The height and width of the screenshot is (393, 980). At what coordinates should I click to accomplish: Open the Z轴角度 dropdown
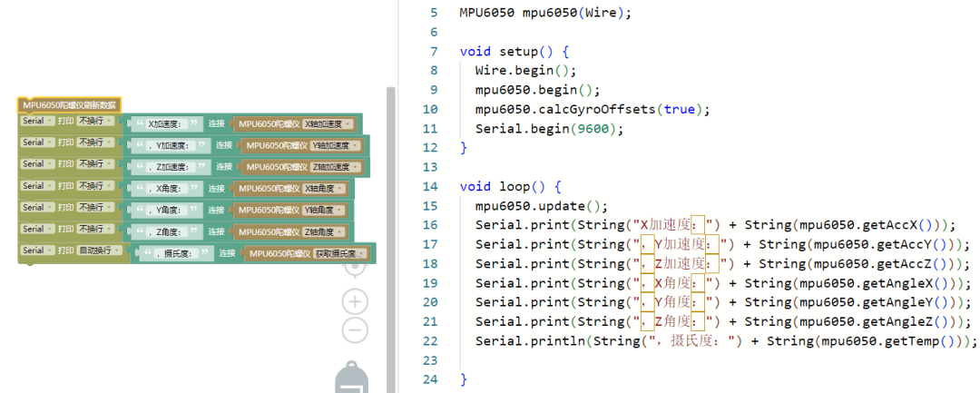pyautogui.click(x=323, y=231)
